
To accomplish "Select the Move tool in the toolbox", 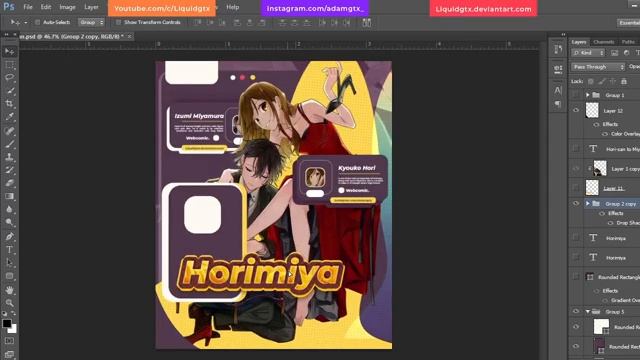I will coord(9,51).
